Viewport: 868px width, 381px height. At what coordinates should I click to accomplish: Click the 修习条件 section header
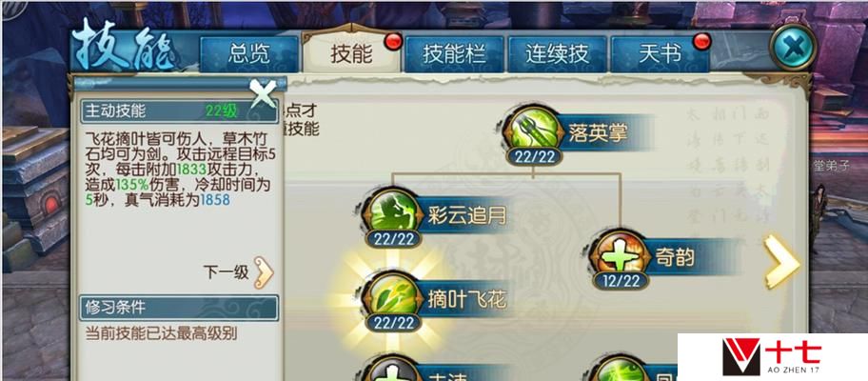click(179, 308)
